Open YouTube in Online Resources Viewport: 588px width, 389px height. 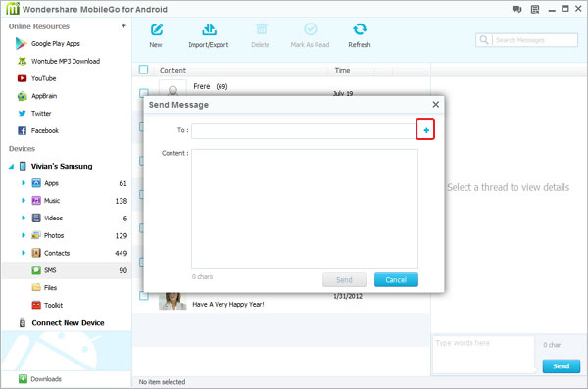tap(37, 78)
